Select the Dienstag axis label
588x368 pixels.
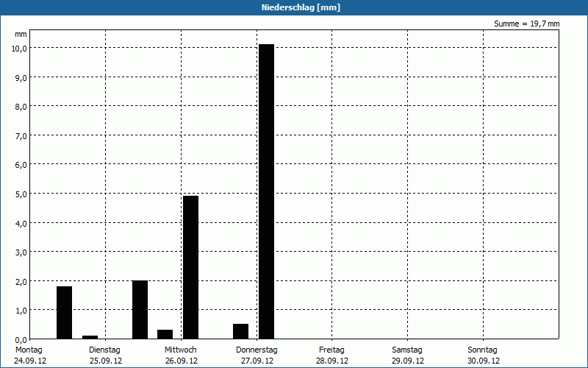(104, 350)
